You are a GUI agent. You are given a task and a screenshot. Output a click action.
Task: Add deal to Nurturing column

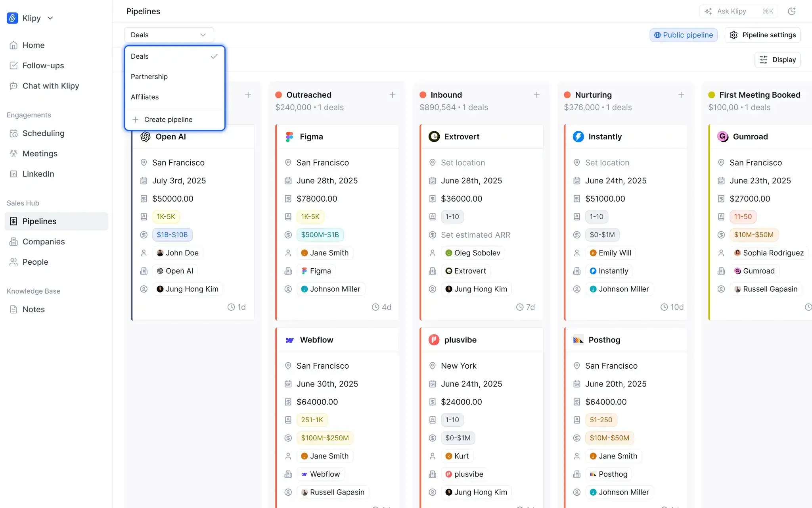681,95
